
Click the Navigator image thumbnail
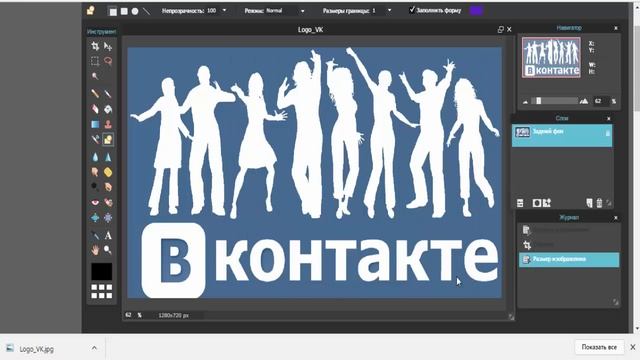(x=551, y=58)
